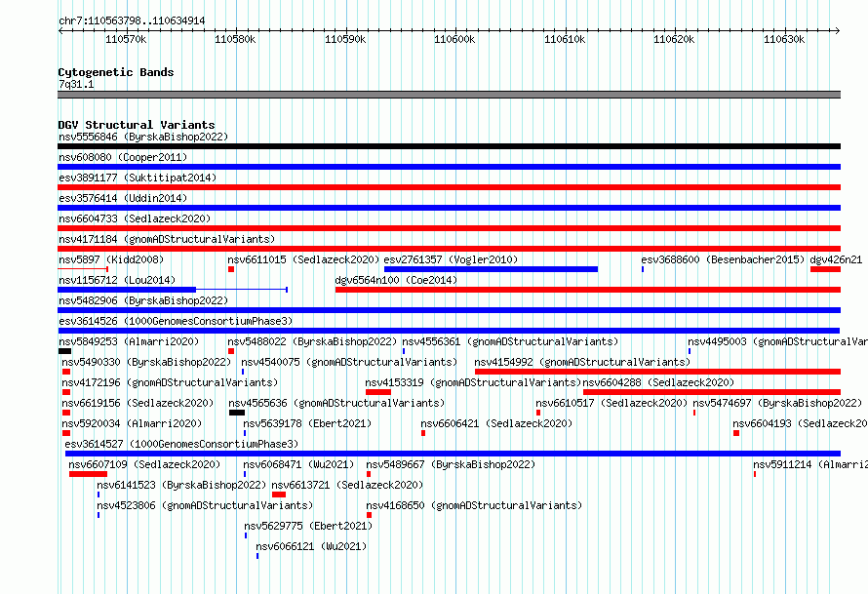Select the red bar of dgv426n21
868x594 pixels.
[x=825, y=269]
